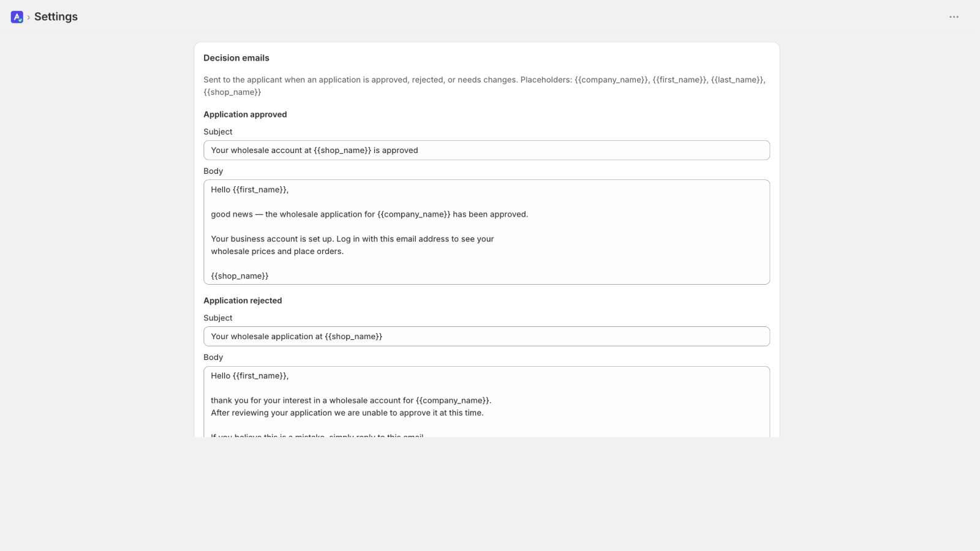The height and width of the screenshot is (551, 980).
Task: Place cursor on closing {{shop_name}} line of approved body
Action: coord(239,276)
